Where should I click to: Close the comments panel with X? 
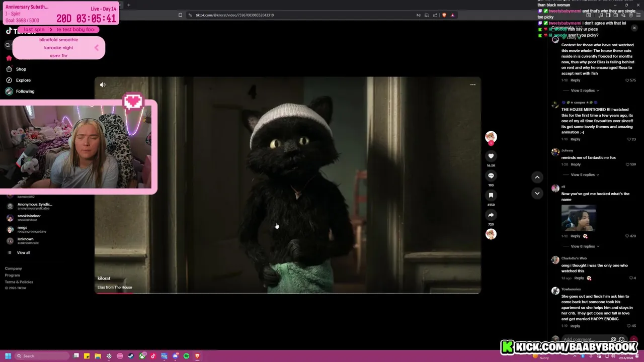pyautogui.click(x=634, y=28)
